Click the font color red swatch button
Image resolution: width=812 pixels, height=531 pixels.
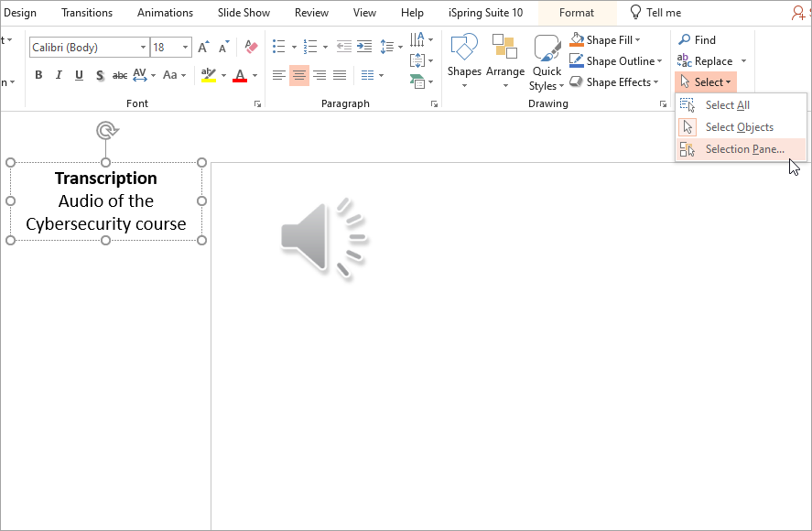pyautogui.click(x=240, y=75)
